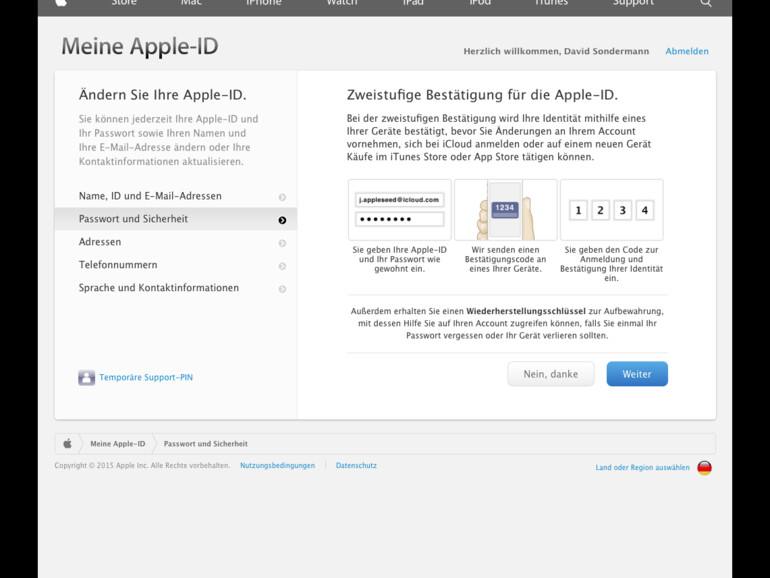Click the arrow beside Name, ID und E-Mail-Adressen
This screenshot has width=770, height=578.
282,197
